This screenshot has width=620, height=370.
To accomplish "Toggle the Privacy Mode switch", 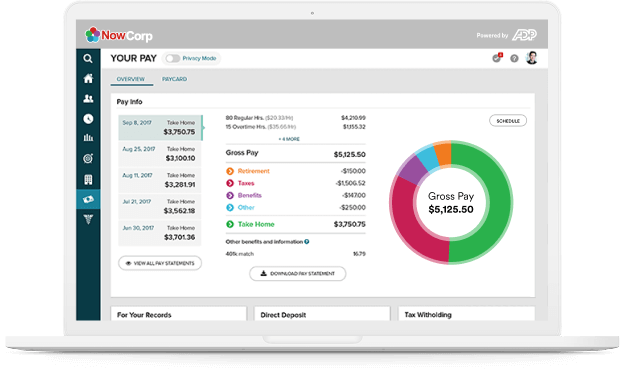I will [172, 59].
